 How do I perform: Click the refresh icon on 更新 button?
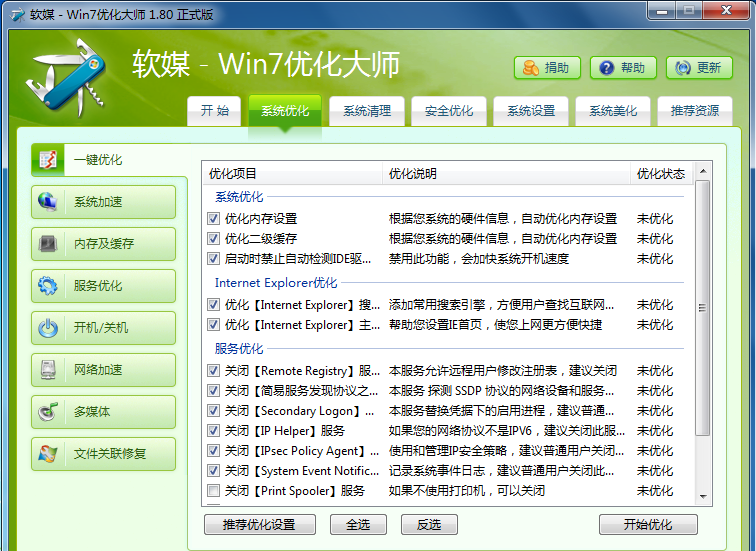[682, 68]
